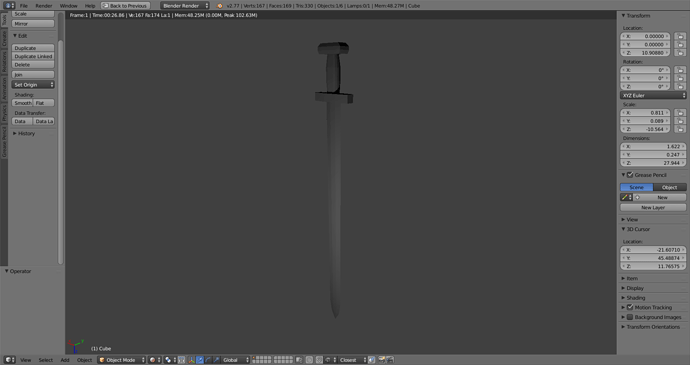
Task: Open the Render menu
Action: point(44,6)
